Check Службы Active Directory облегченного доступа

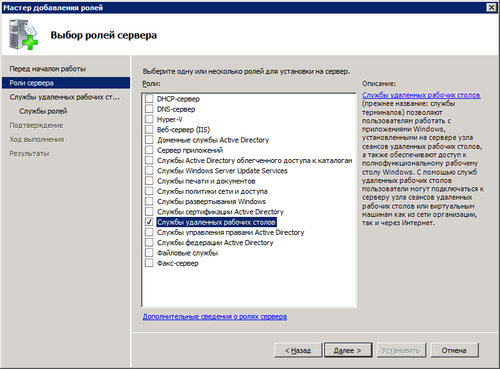(x=149, y=160)
